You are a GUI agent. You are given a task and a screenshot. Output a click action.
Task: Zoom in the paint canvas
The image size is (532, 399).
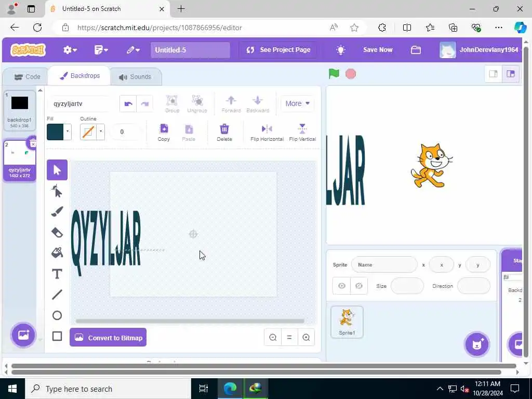306,337
